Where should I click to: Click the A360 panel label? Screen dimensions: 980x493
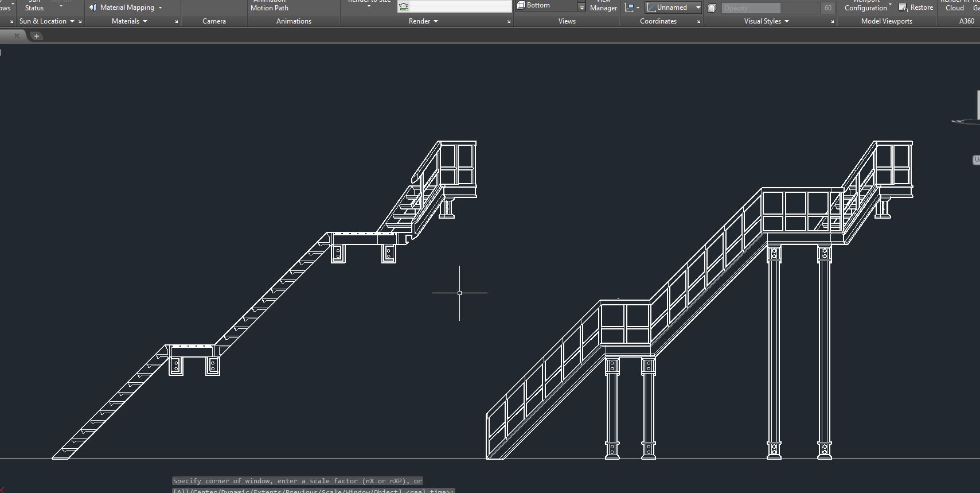tap(967, 21)
